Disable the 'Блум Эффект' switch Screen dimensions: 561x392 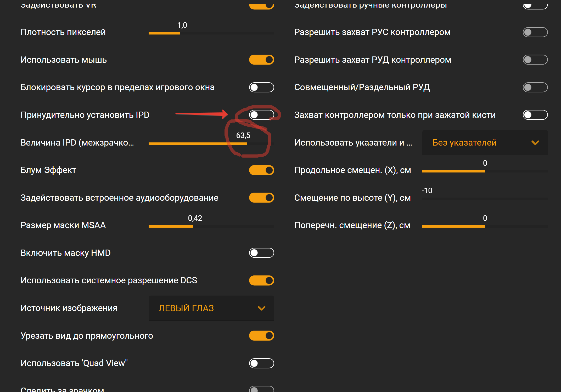point(261,170)
